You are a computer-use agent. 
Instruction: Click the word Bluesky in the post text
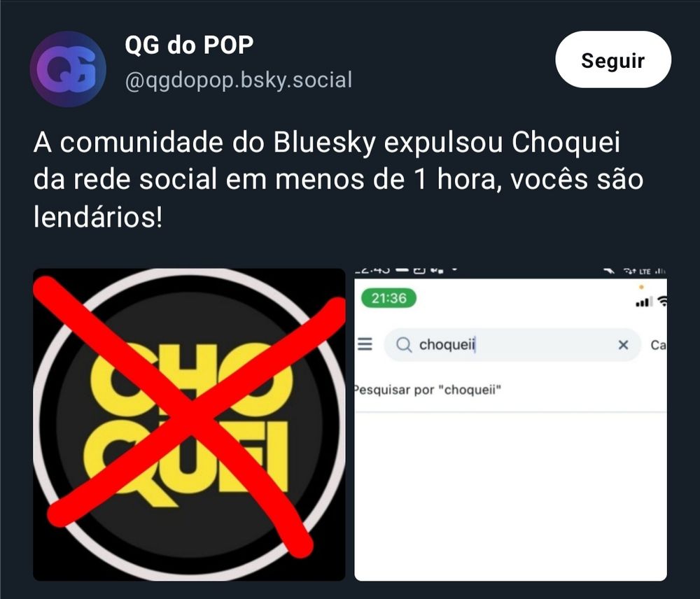(324, 143)
